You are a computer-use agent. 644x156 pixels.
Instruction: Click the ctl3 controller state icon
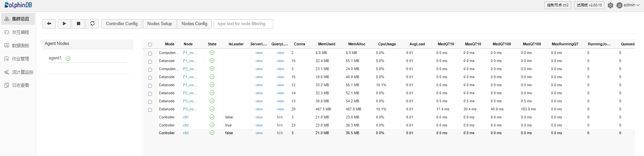pos(212,133)
